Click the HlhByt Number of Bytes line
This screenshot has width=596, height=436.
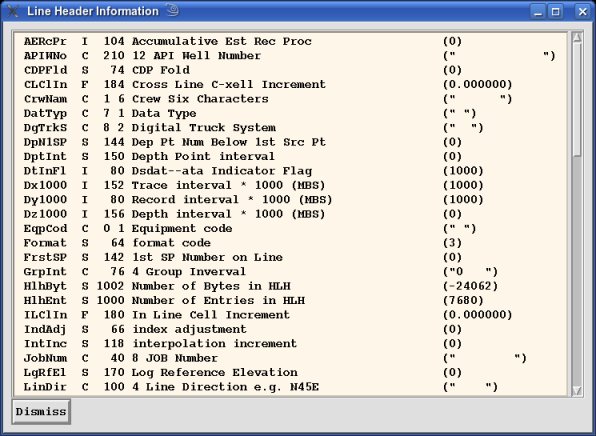(292, 286)
